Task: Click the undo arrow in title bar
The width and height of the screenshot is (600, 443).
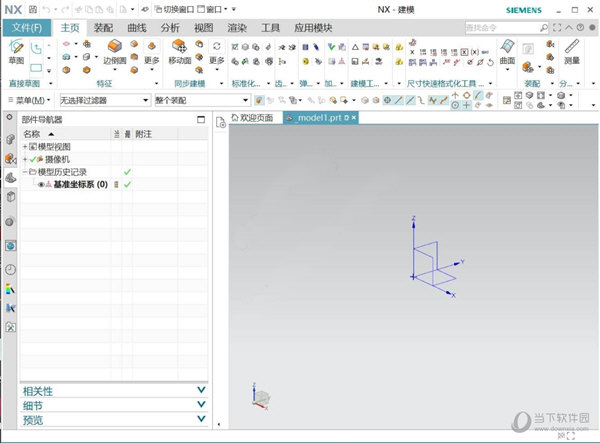Action: click(46, 9)
